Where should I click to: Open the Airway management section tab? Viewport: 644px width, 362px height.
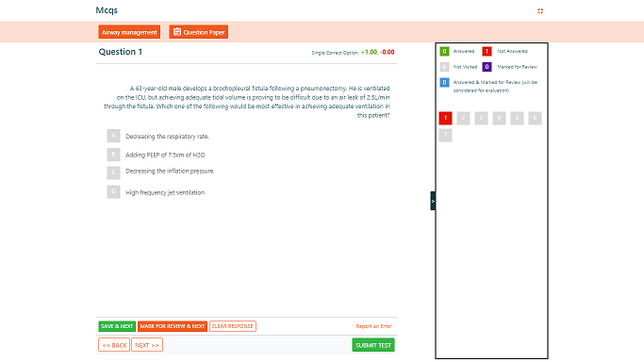pyautogui.click(x=129, y=32)
